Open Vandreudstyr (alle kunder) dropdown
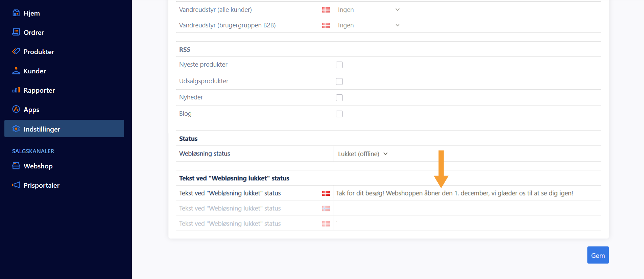This screenshot has width=644, height=279. click(368, 10)
